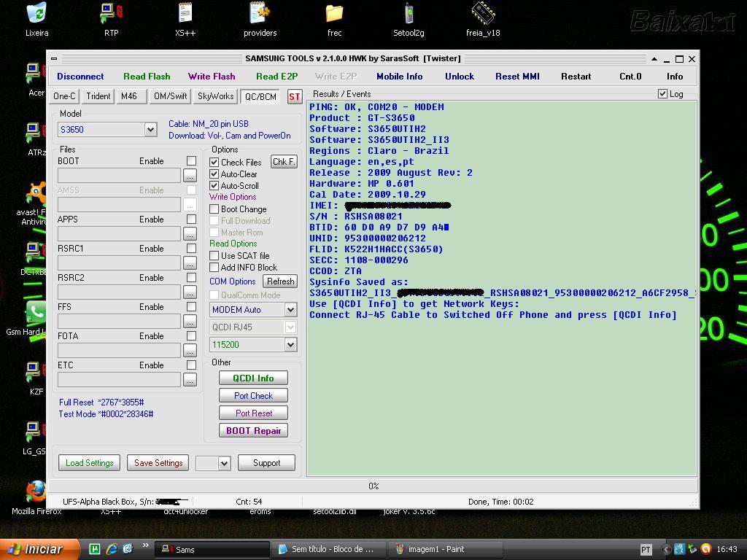Browse for RSRC2 file with the ... button
The width and height of the screenshot is (747, 560).
click(190, 292)
